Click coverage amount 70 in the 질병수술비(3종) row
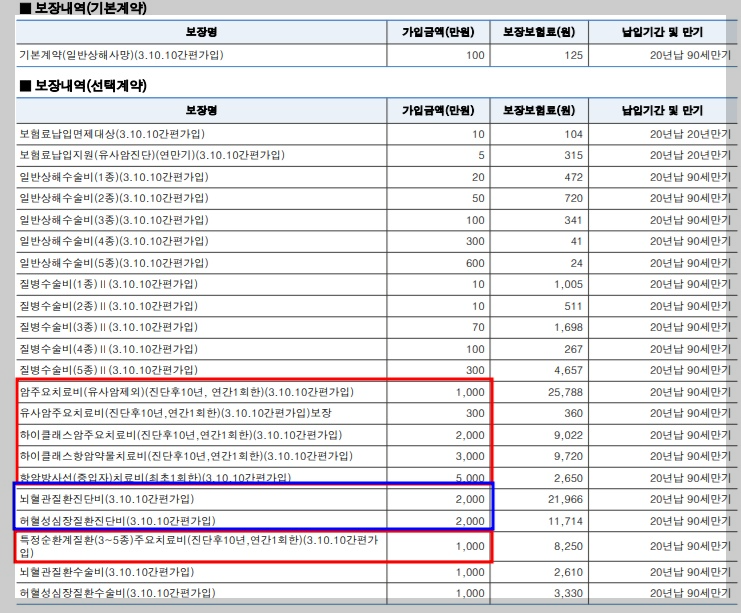Viewport: 741px width, 613px height. coord(478,328)
